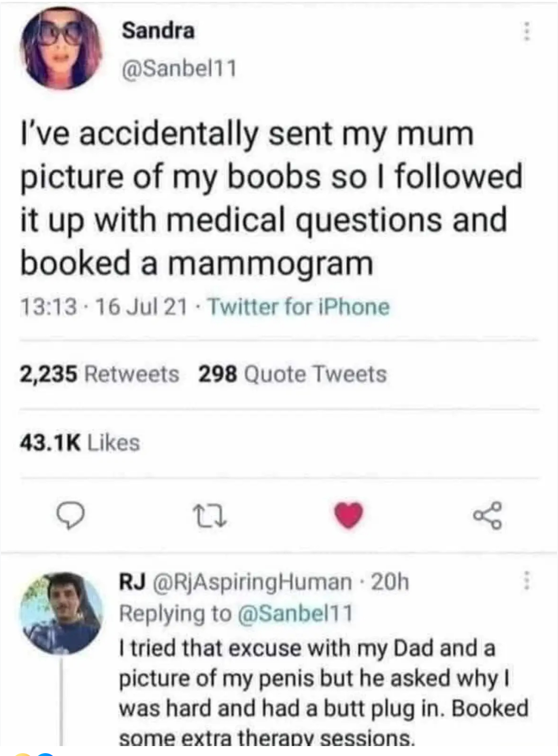558x756 pixels.
Task: Open Sandra's profile picture
Action: (x=62, y=47)
